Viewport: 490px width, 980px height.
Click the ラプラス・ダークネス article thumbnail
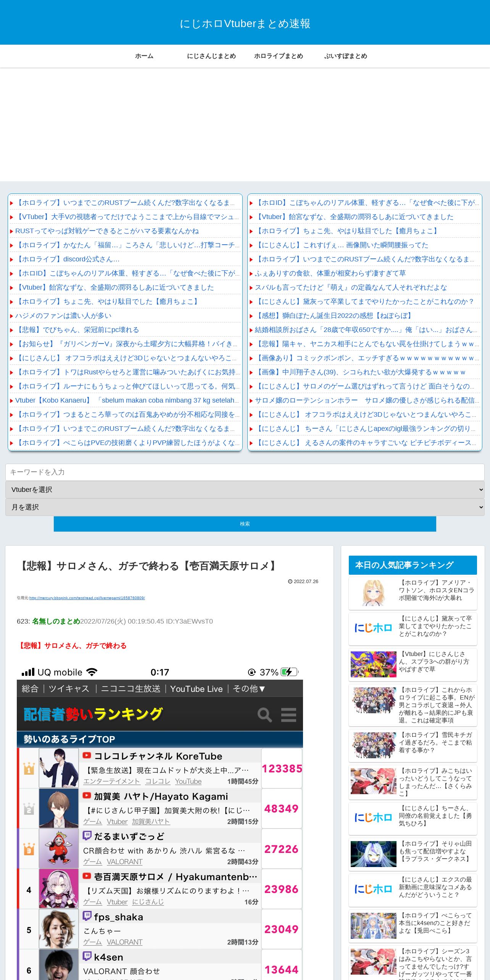373,854
